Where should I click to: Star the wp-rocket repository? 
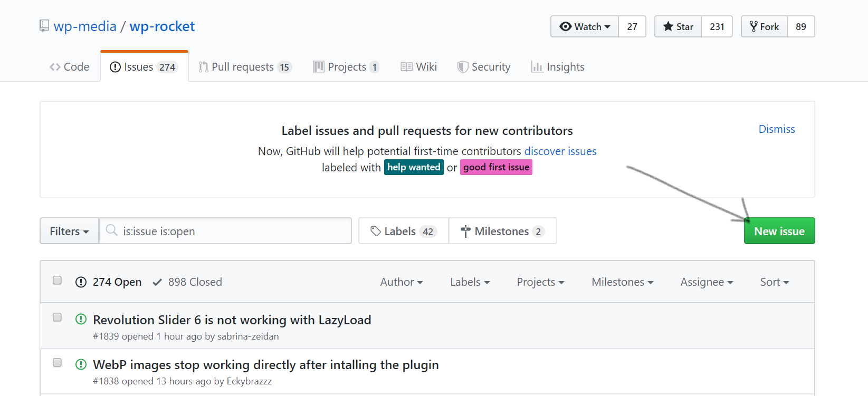coord(678,27)
